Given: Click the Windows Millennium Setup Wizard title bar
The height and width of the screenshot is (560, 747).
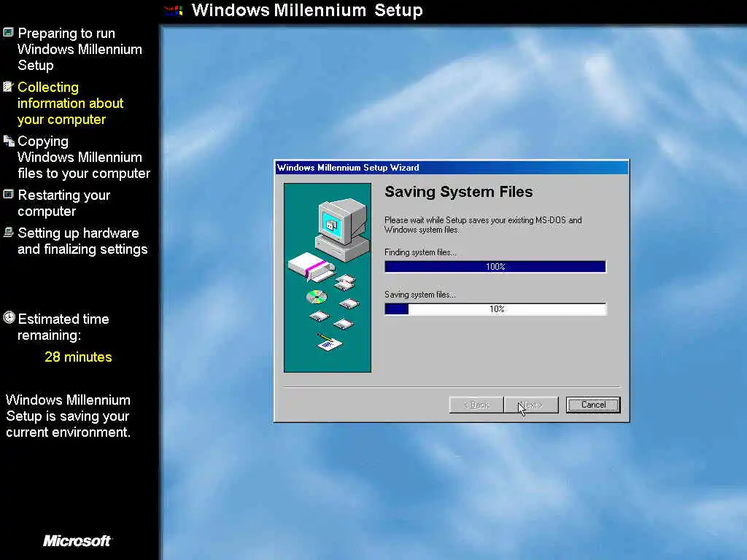Looking at the screenshot, I should coord(452,168).
